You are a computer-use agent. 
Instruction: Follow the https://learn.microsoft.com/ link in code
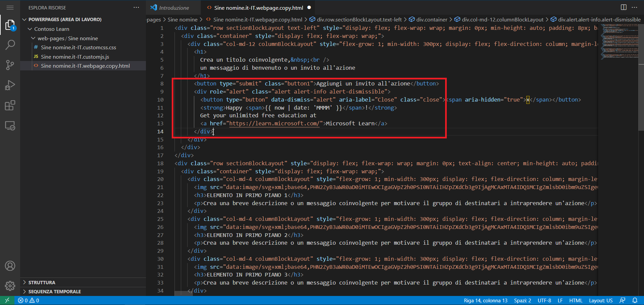point(274,124)
